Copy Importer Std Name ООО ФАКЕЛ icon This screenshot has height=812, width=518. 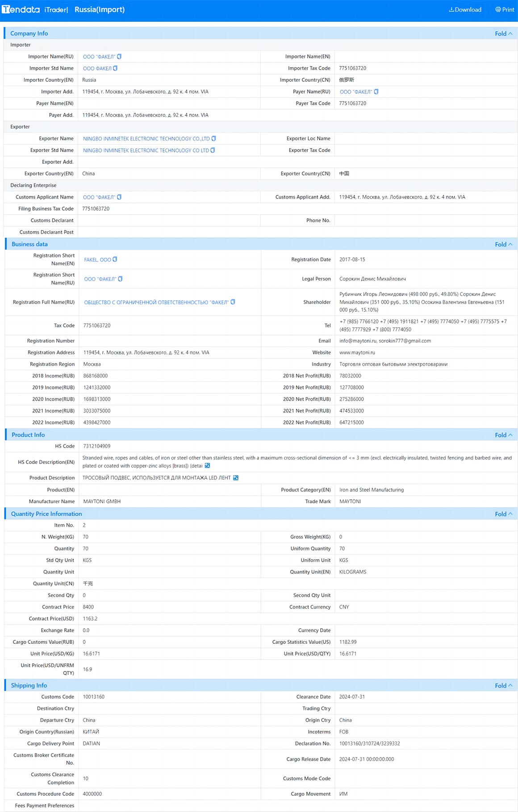(x=115, y=68)
